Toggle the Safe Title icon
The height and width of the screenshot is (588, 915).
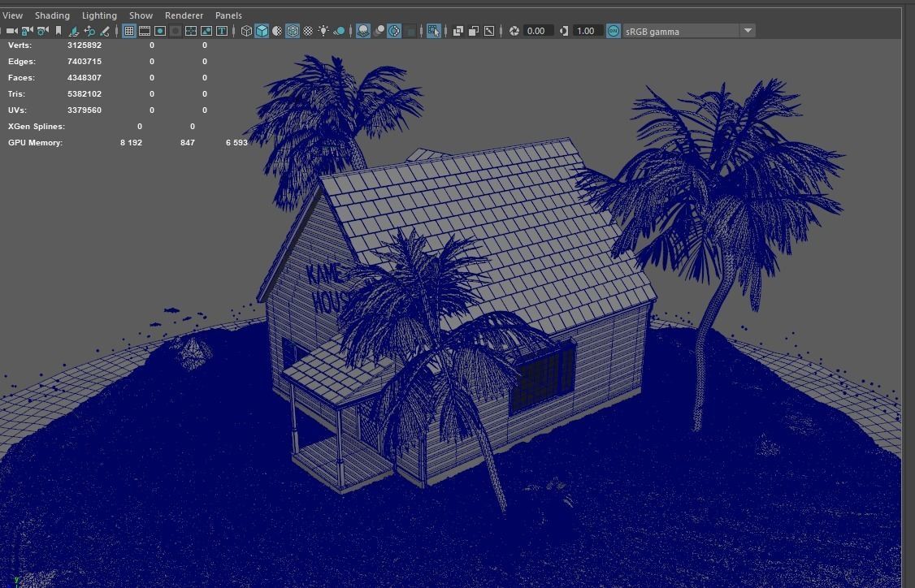coord(222,31)
